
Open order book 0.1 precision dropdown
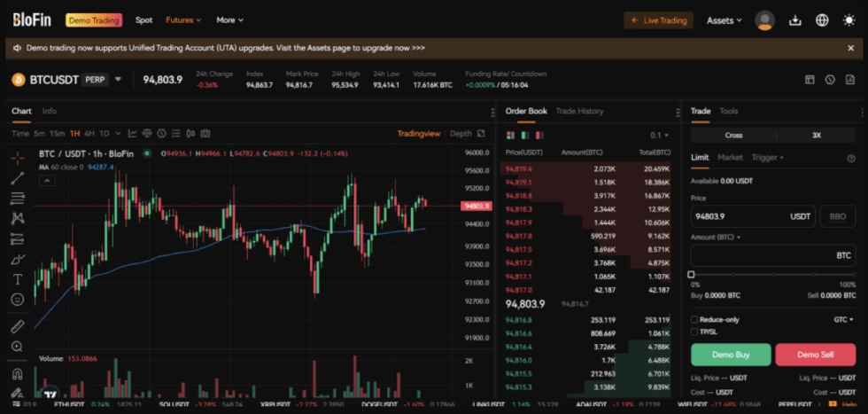click(659, 136)
